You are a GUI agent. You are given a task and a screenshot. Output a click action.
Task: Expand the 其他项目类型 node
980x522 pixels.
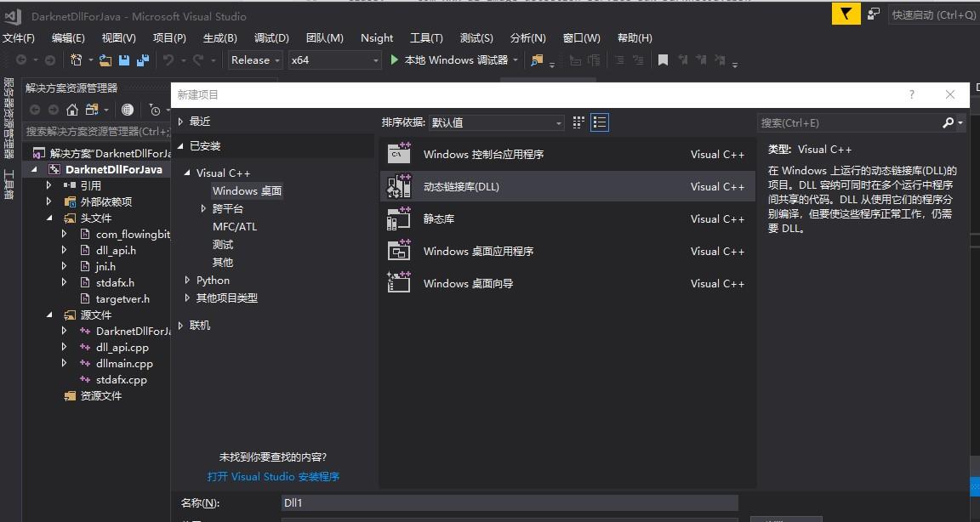[x=187, y=298]
